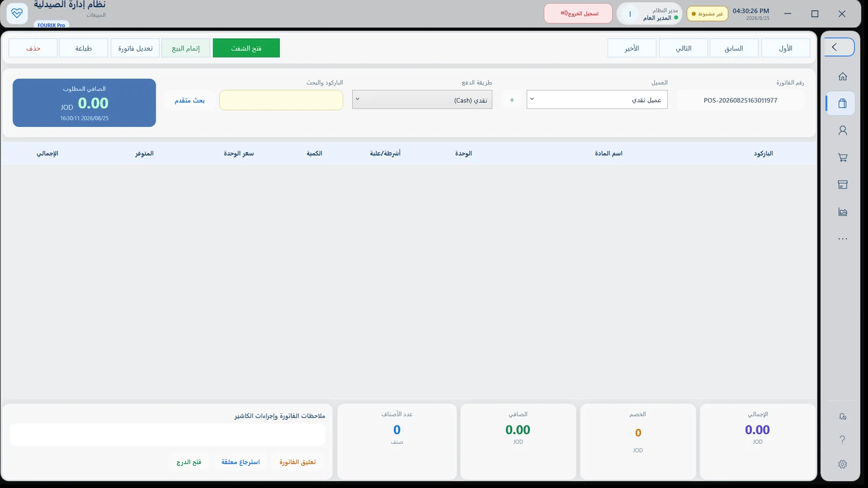Click the تعديل فاتورة button
Image resolution: width=868 pixels, height=488 pixels.
pos(135,48)
